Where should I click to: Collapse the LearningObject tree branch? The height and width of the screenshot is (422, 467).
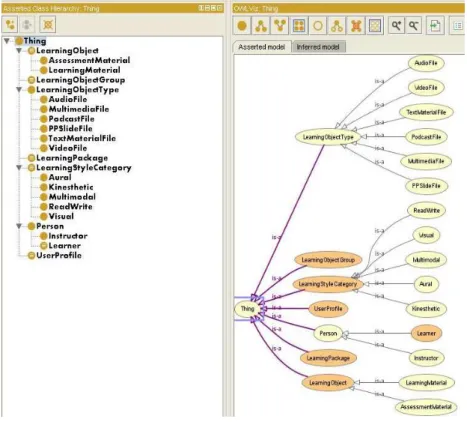(19, 51)
